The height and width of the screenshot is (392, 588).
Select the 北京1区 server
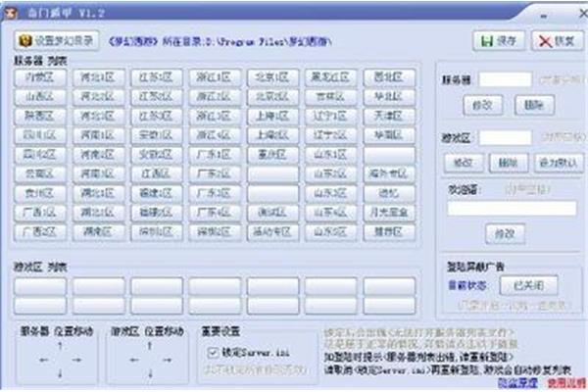pos(272,77)
